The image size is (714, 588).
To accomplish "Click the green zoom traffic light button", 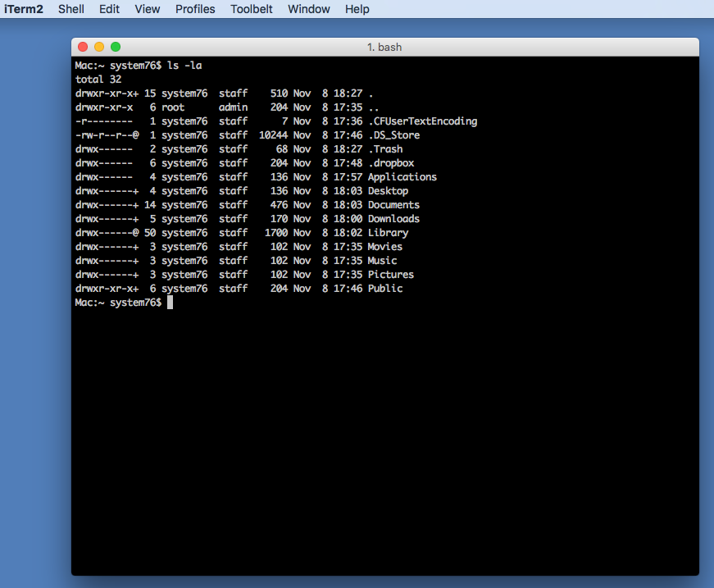I will pyautogui.click(x=116, y=47).
